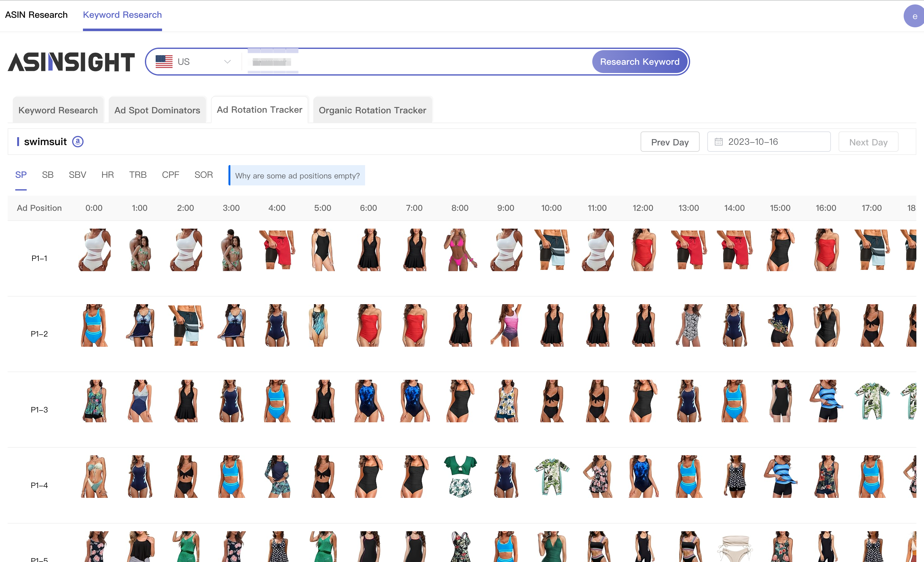The height and width of the screenshot is (562, 924).
Task: Open P1-1 pink bikini thumbnail at 8:00
Action: (x=460, y=250)
